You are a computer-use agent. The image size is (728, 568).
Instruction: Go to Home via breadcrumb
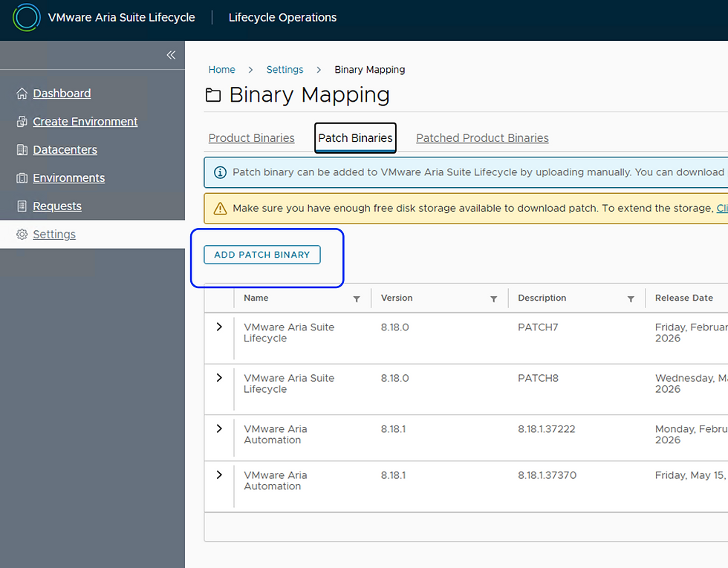[x=221, y=70]
